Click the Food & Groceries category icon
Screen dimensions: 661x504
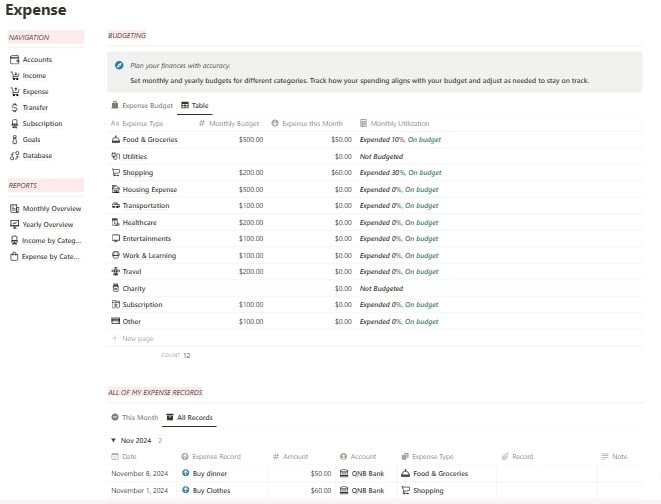[116, 140]
